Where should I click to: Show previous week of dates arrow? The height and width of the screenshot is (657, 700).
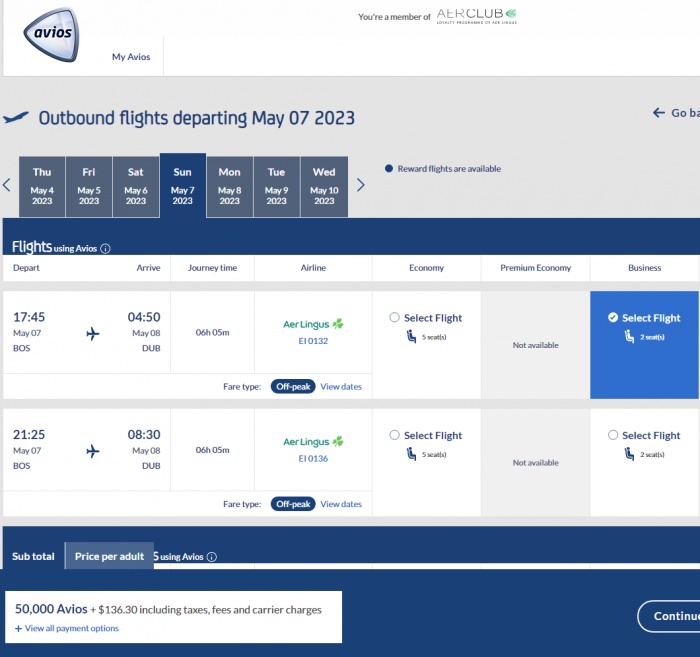point(7,185)
